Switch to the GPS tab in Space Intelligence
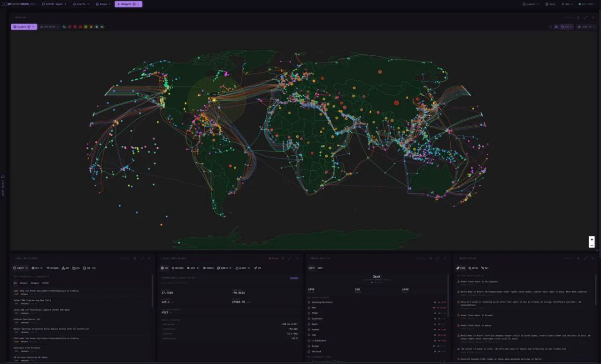 258,268
